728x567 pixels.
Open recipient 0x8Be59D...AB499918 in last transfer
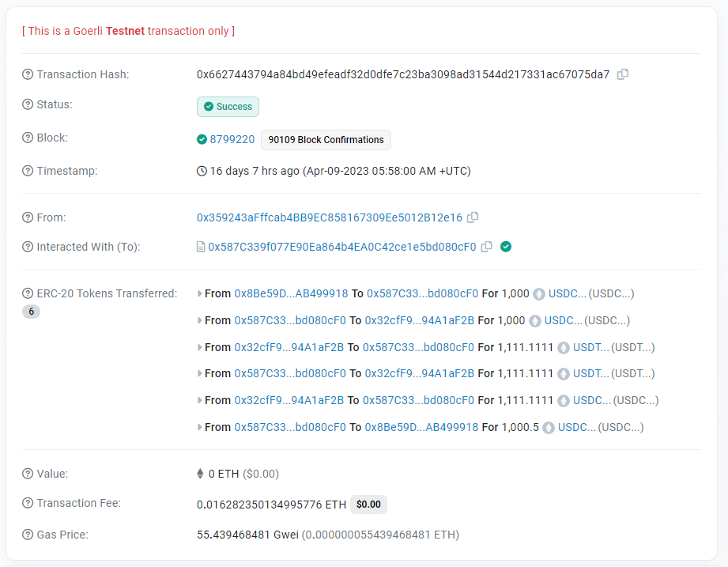421,427
